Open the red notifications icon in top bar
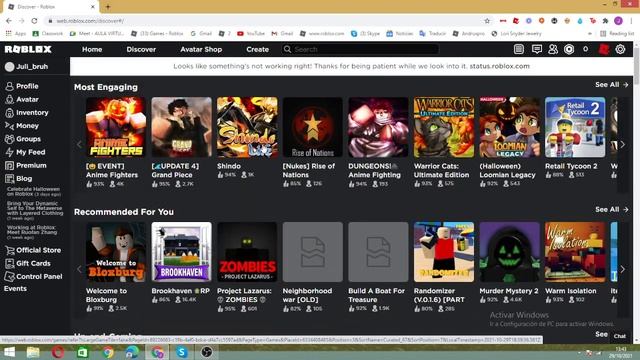 [604, 49]
